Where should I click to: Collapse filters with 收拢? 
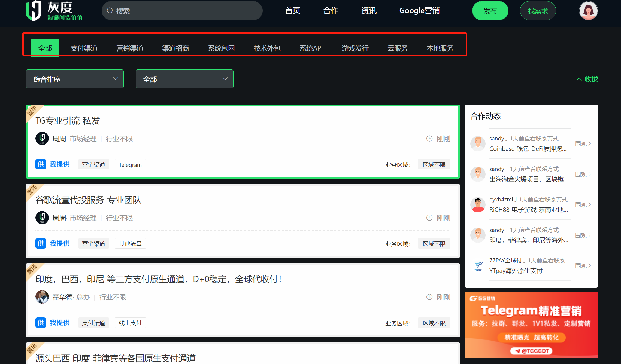587,79
